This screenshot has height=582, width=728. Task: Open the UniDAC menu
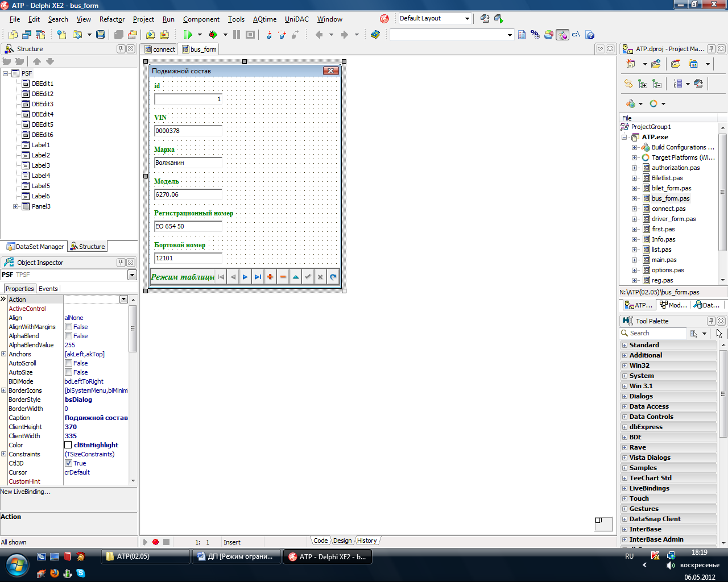pos(297,19)
